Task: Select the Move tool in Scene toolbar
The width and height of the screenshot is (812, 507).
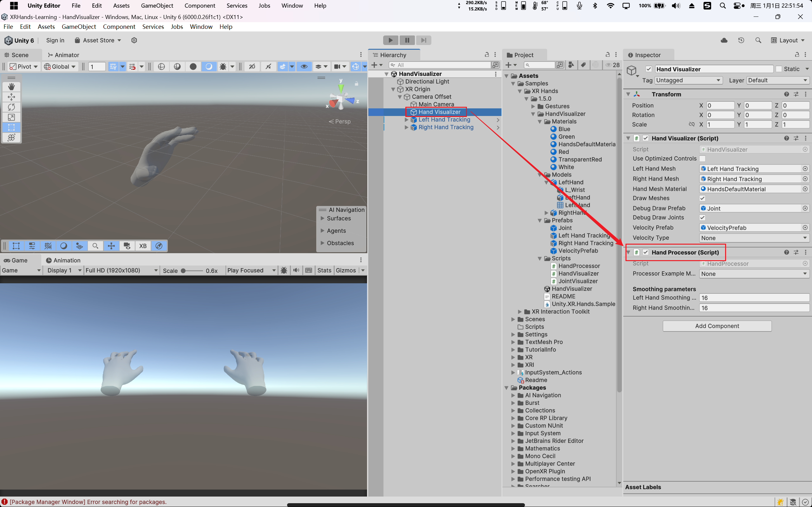Action: (x=11, y=97)
